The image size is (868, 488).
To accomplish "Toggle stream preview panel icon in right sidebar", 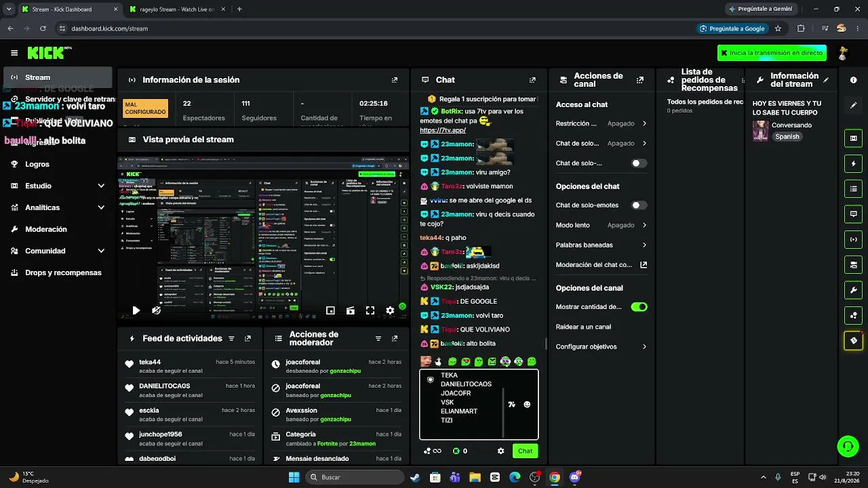I will point(853,138).
